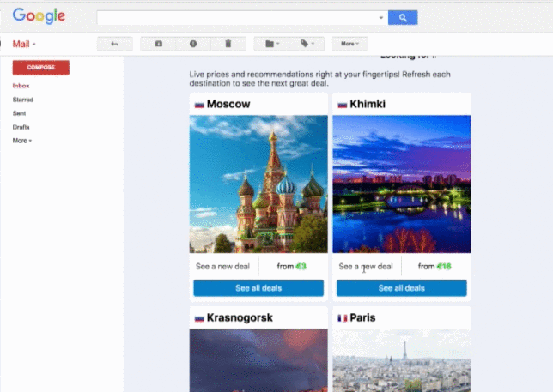This screenshot has width=553, height=392.
Task: Open the Starred folder
Action: pos(23,100)
